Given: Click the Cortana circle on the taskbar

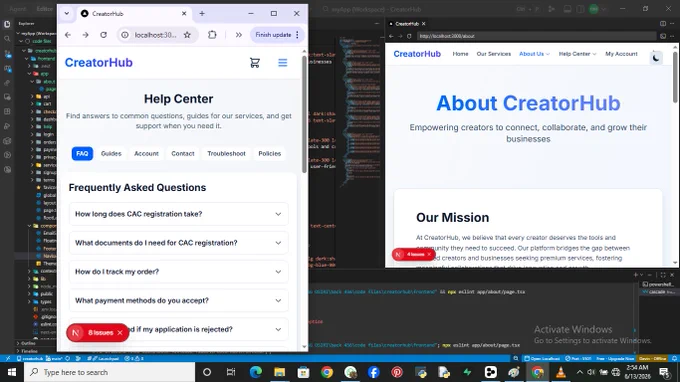Looking at the screenshot, I should coord(207,372).
